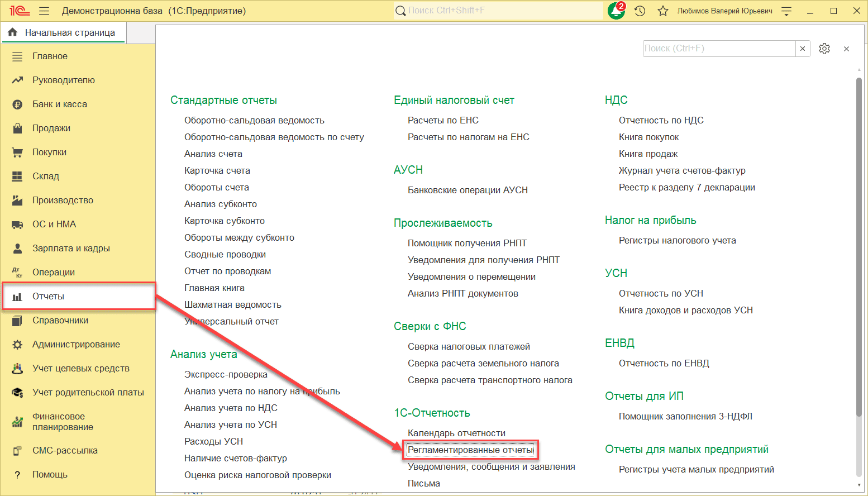Open Книга покупок report
The image size is (868, 496).
[648, 137]
